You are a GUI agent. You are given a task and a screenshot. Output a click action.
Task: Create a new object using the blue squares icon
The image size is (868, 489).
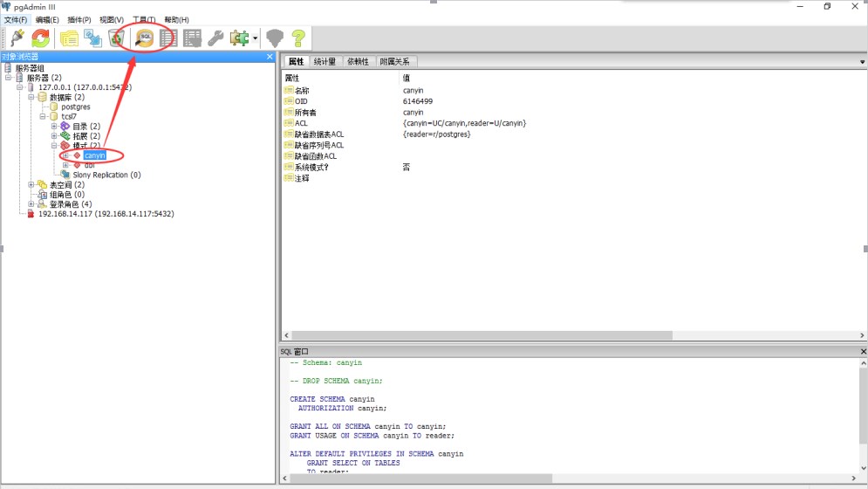(92, 38)
